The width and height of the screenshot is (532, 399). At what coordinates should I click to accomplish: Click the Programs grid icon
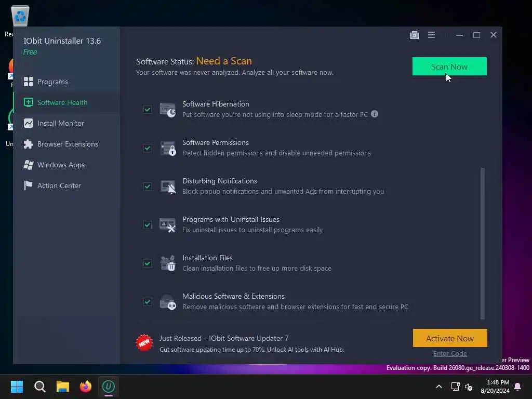point(29,82)
